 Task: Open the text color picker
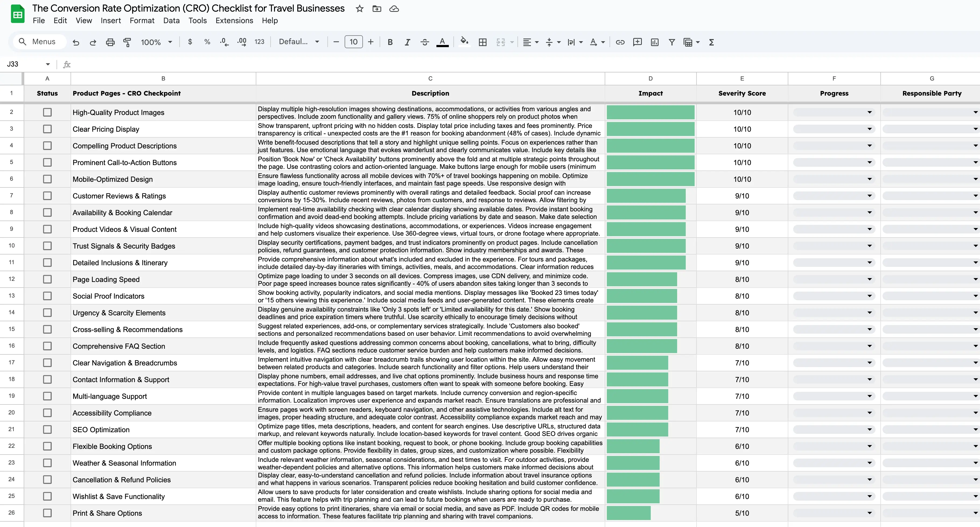[442, 42]
